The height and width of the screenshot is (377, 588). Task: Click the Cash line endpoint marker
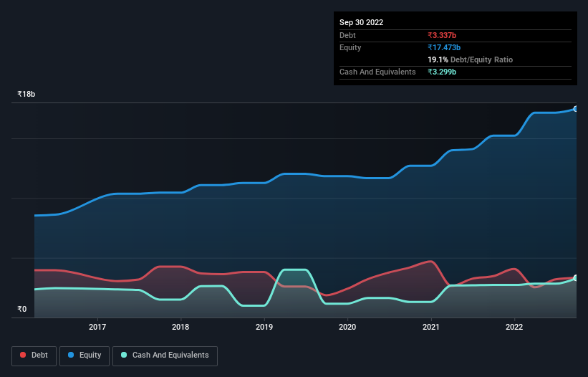[576, 278]
